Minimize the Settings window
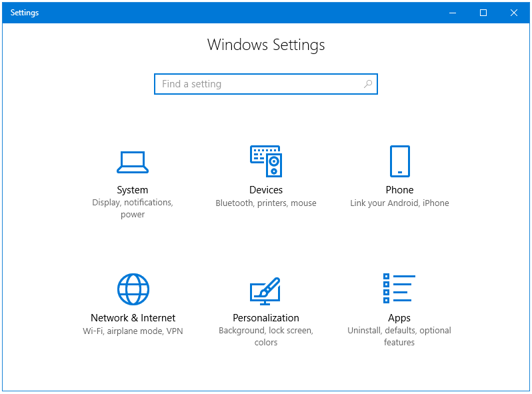The image size is (532, 394). coord(453,13)
